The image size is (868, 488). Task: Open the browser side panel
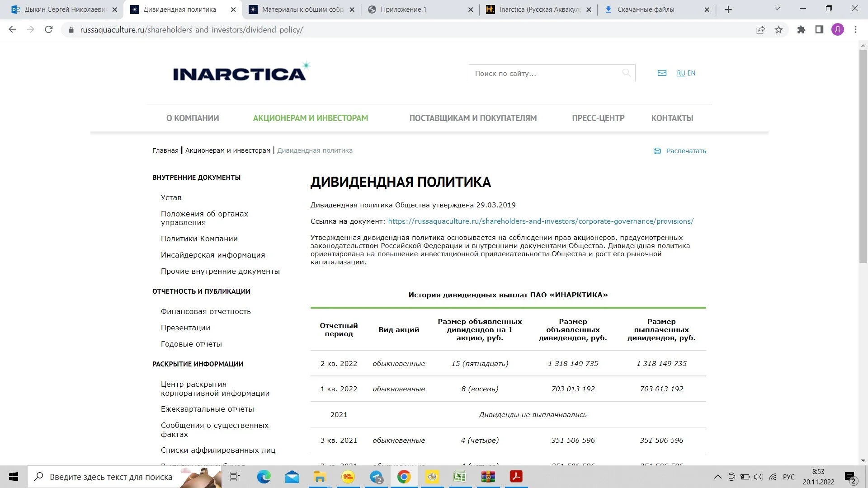pyautogui.click(x=819, y=30)
